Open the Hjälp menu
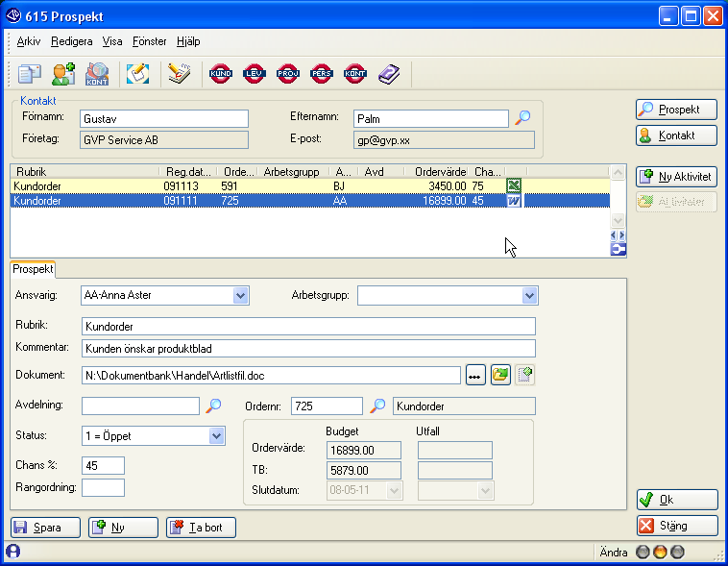728x566 pixels. (188, 41)
